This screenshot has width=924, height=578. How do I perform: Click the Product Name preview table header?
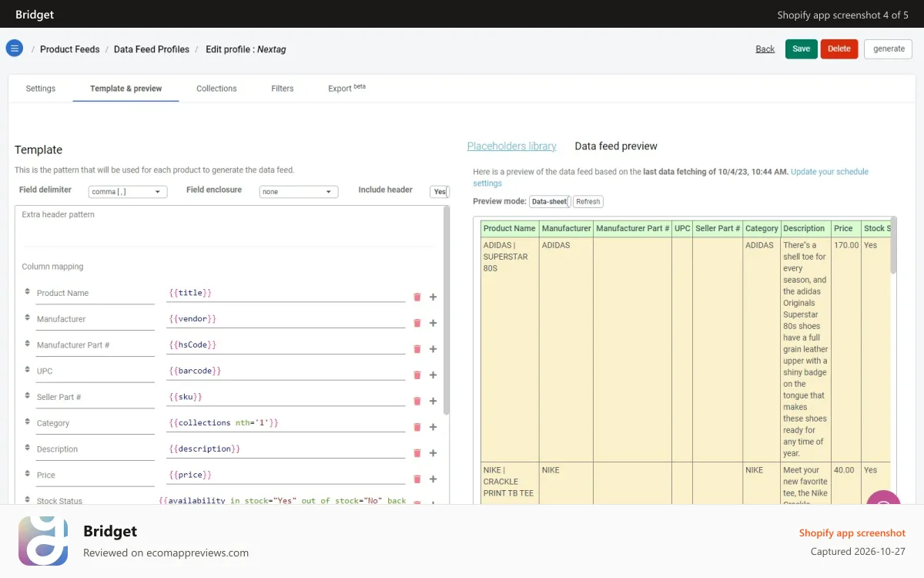point(510,229)
